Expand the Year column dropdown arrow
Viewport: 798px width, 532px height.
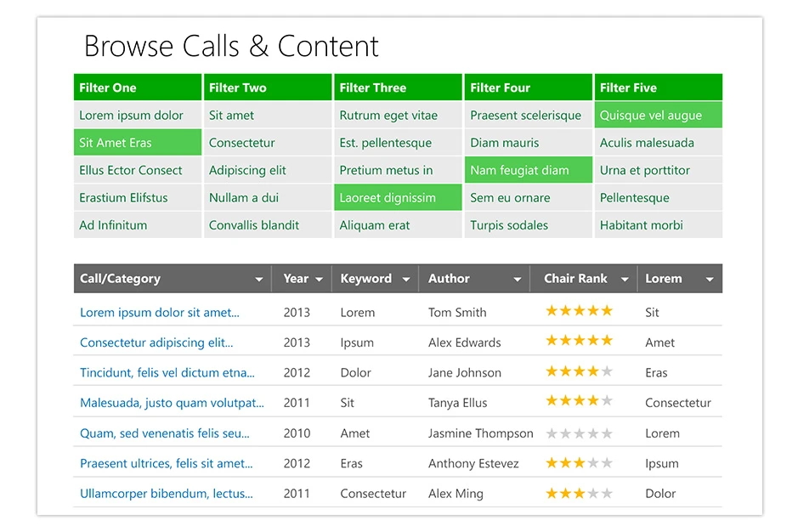click(x=319, y=280)
